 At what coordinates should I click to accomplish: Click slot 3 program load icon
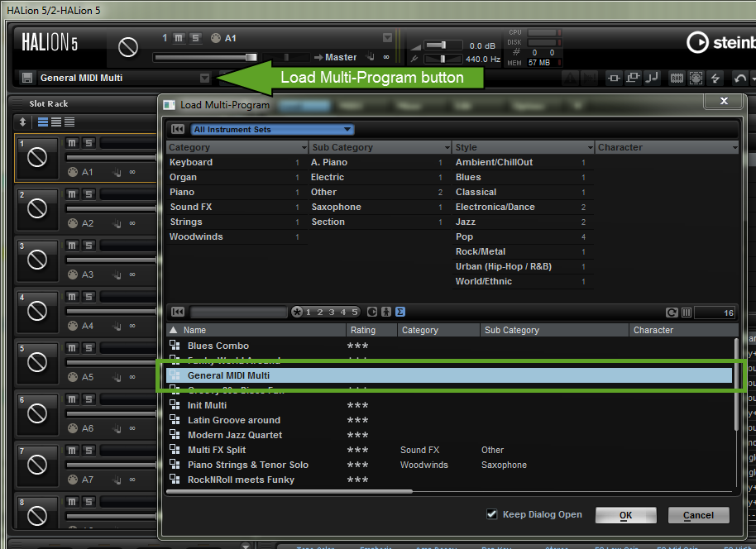[x=37, y=260]
